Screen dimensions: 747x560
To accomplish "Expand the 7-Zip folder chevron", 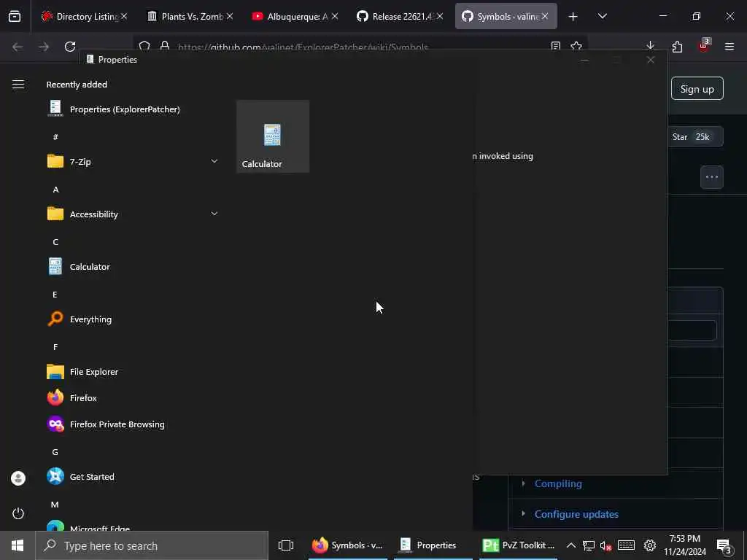I will [214, 161].
